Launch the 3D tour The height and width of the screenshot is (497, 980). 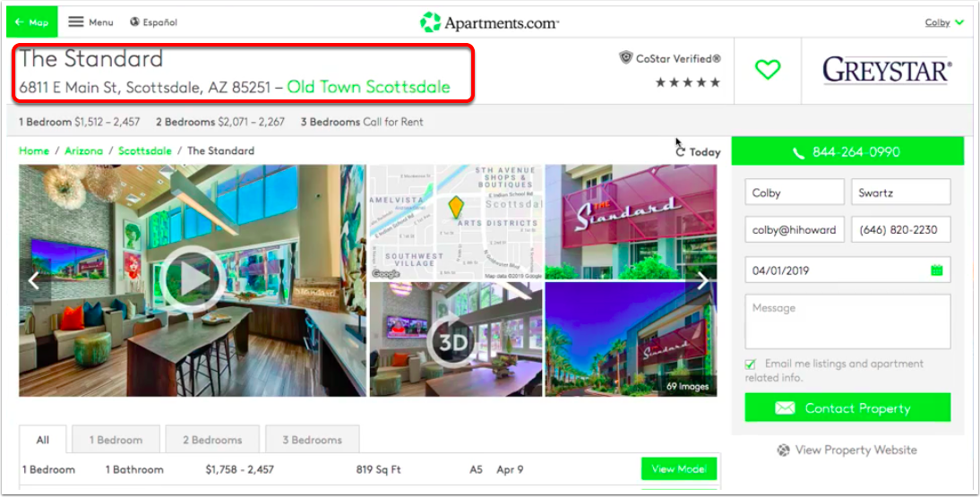451,339
